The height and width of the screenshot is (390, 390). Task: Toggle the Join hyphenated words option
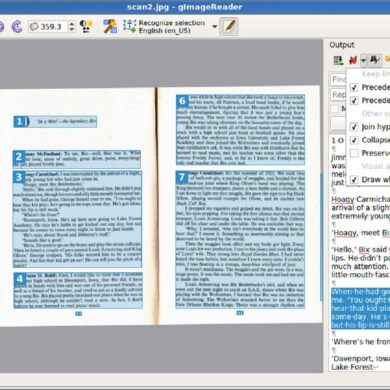pos(354,127)
